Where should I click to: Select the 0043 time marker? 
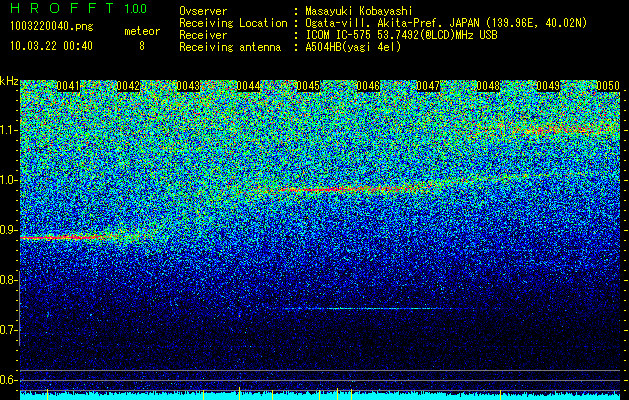click(188, 86)
